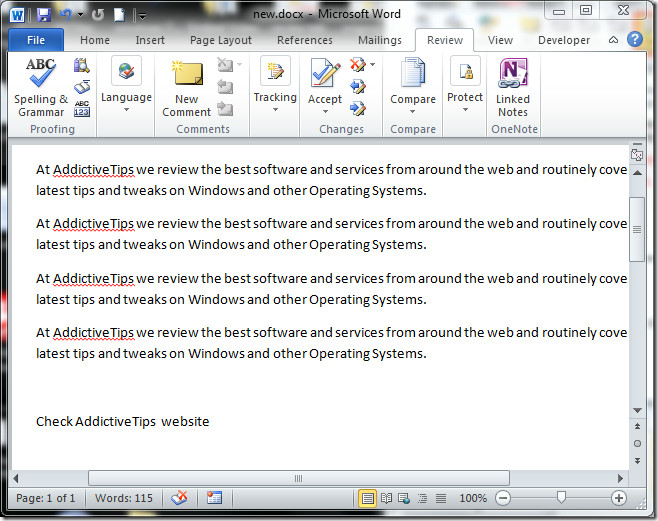Zoom in with the plus button

click(619, 498)
